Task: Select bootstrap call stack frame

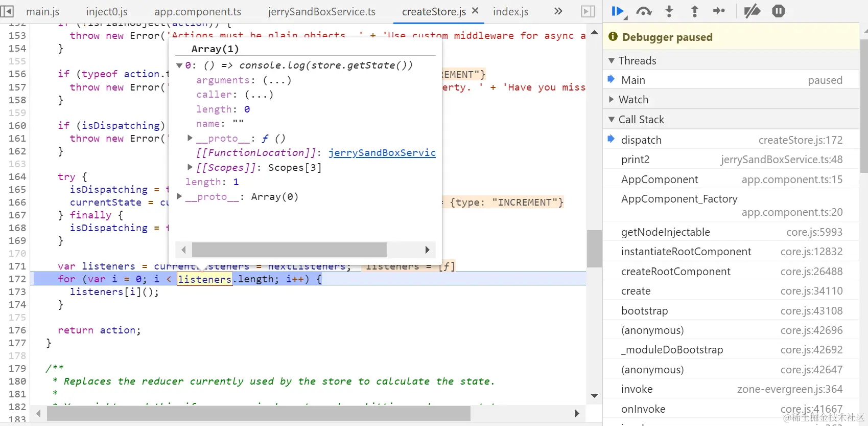Action: [x=731, y=311]
